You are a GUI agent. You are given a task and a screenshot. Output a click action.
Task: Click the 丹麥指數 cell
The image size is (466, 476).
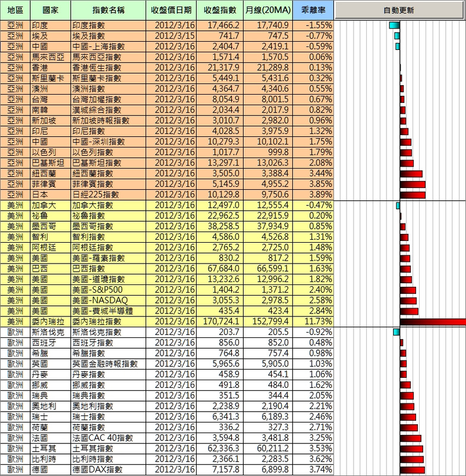tap(108, 374)
